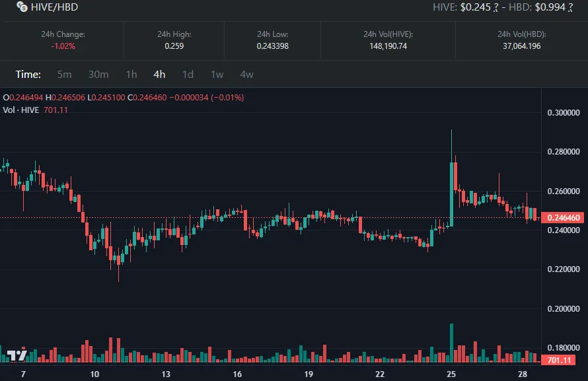Image resolution: width=588 pixels, height=381 pixels.
Task: Click the current price label 0.246460
Action: tap(563, 218)
